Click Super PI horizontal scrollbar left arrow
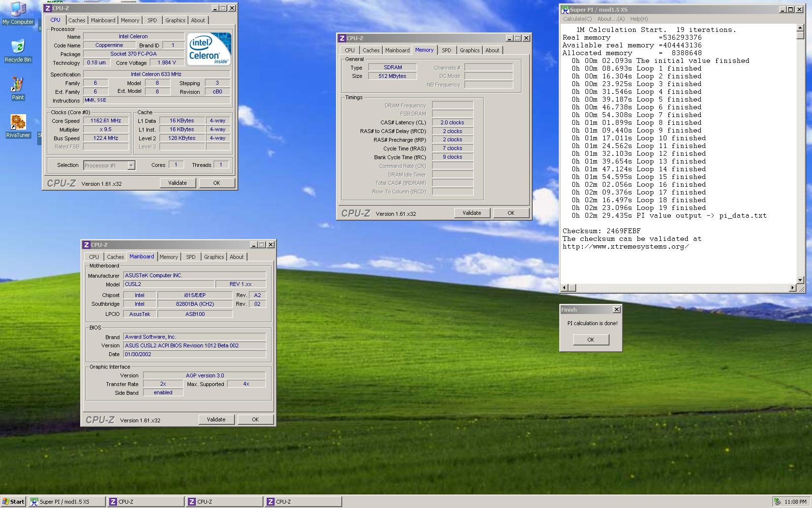This screenshot has height=508, width=812. [x=564, y=288]
